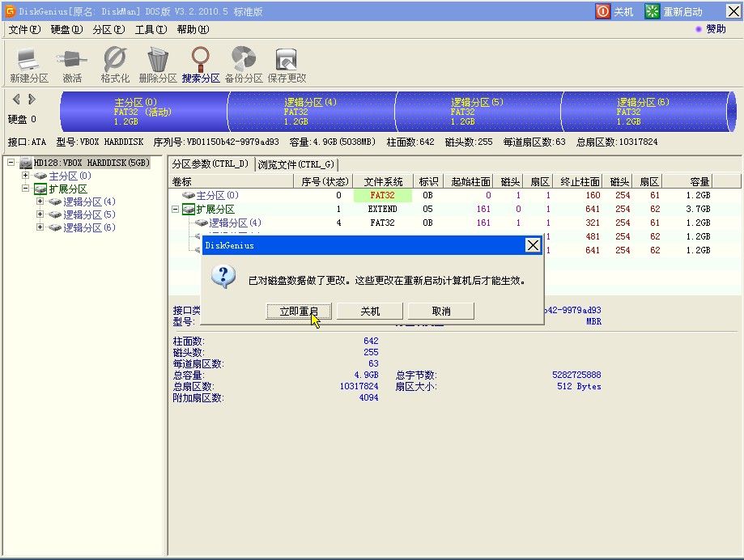Click the 扩展分区 icon in the left tree
744x560 pixels.
[40, 189]
